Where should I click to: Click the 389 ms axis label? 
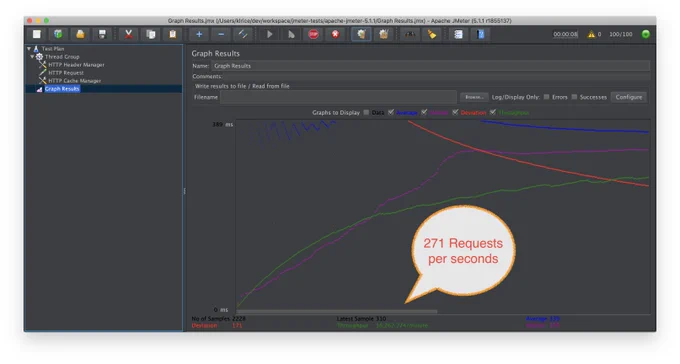(x=222, y=125)
